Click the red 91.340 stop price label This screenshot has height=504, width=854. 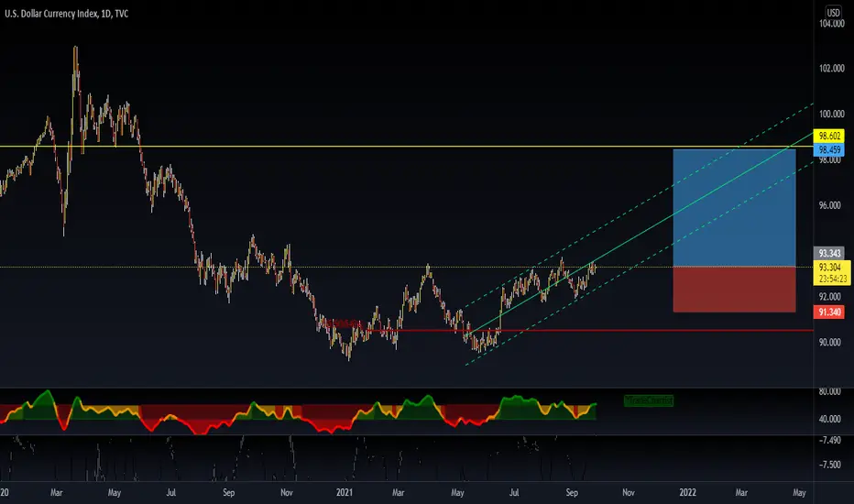click(828, 312)
